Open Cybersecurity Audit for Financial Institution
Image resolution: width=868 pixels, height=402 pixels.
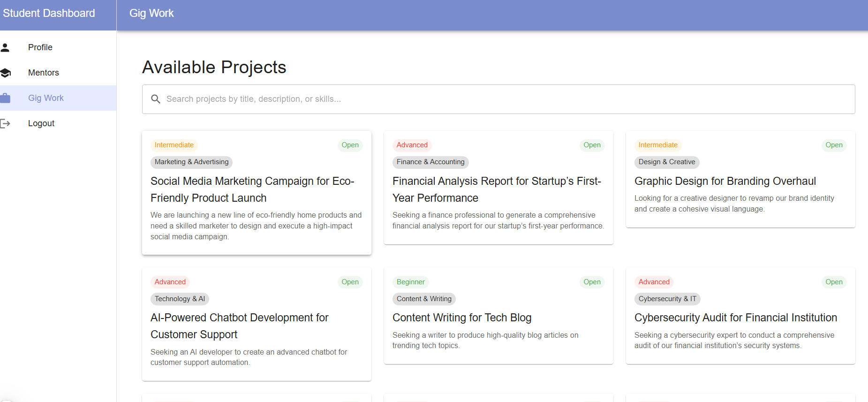point(735,318)
